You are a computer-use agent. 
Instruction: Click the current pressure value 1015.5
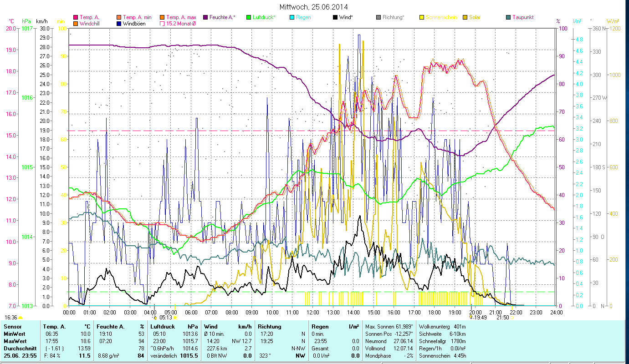point(189,356)
